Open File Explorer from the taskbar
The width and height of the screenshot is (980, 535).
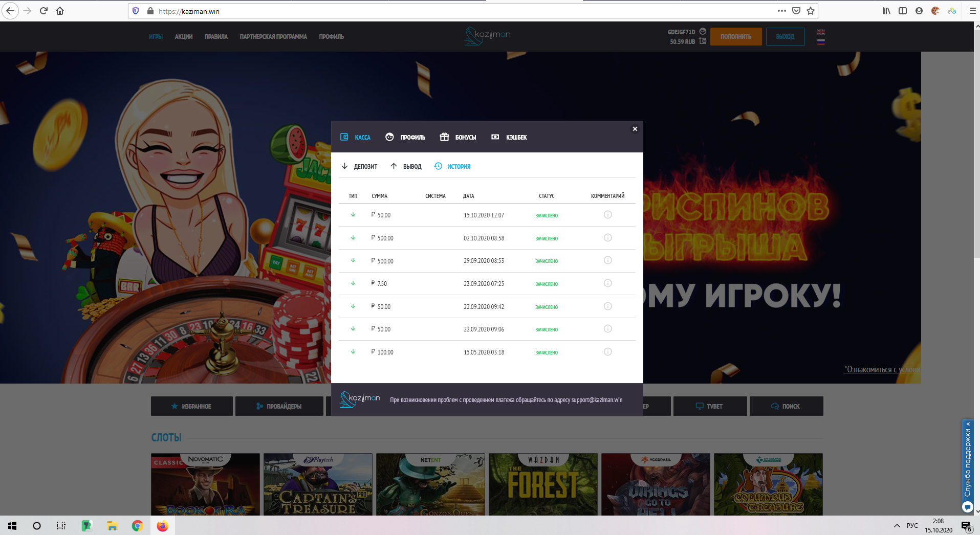click(112, 525)
